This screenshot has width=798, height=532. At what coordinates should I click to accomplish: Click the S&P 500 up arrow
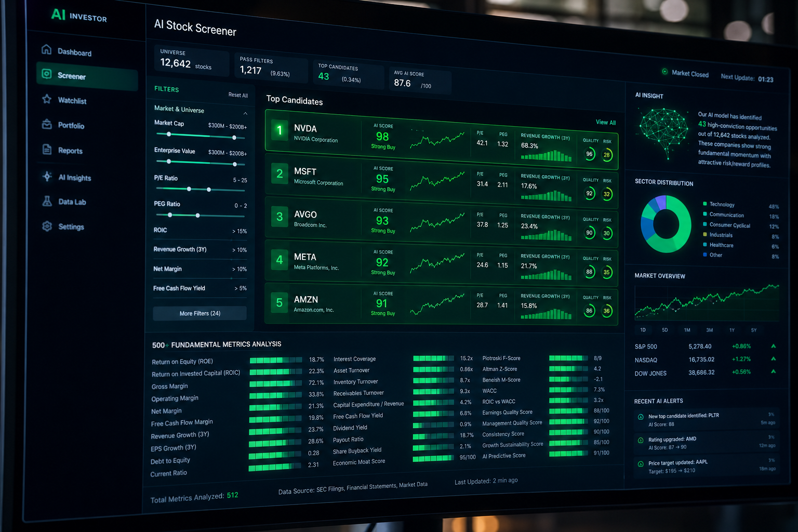pos(773,346)
